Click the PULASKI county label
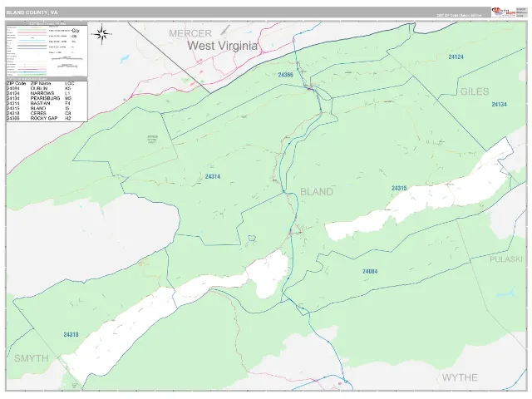Screen dimensions: 532x399 pyautogui.click(x=506, y=259)
